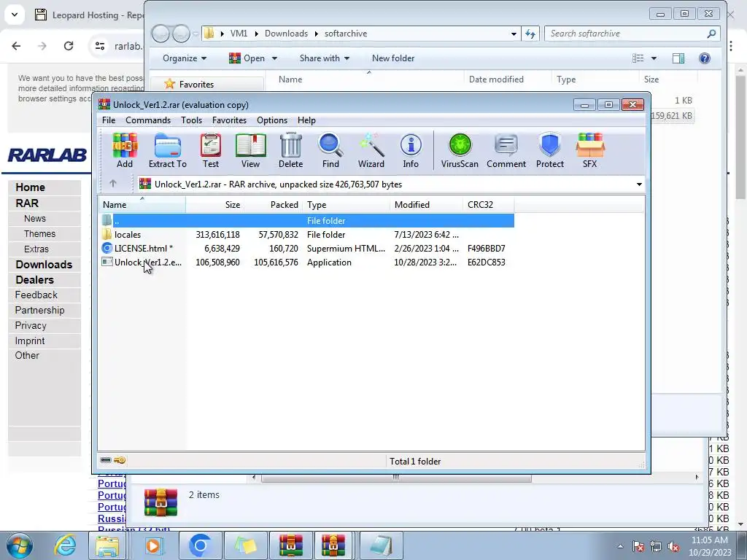Click Downloads in the Explorer breadcrumb

point(286,34)
